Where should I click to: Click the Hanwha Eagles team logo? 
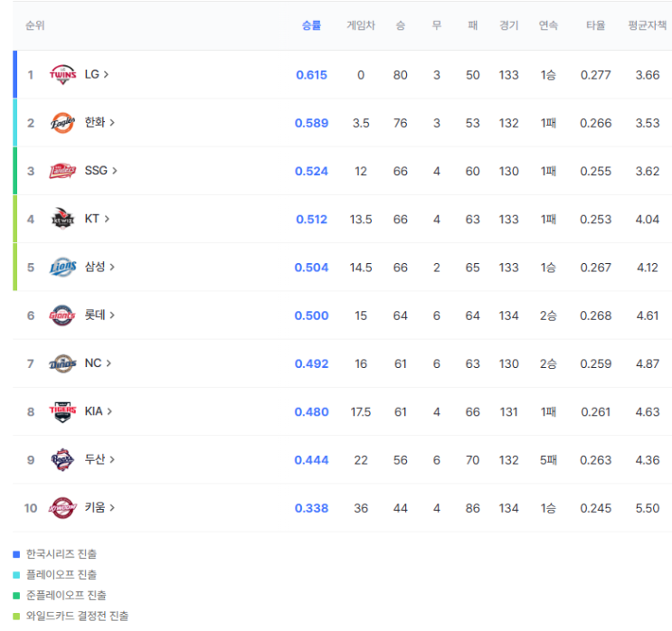62,123
